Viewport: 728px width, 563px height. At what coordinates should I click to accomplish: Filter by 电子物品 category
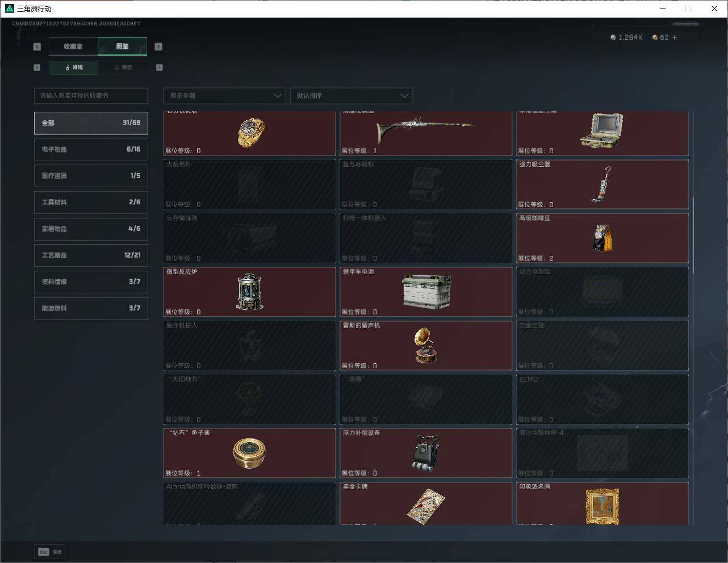tap(91, 149)
